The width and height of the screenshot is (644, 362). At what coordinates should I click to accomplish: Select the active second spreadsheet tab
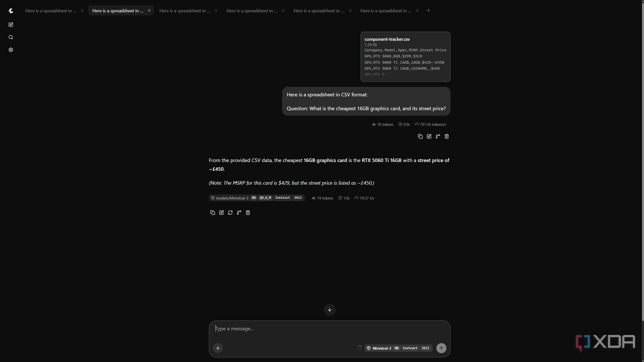118,11
